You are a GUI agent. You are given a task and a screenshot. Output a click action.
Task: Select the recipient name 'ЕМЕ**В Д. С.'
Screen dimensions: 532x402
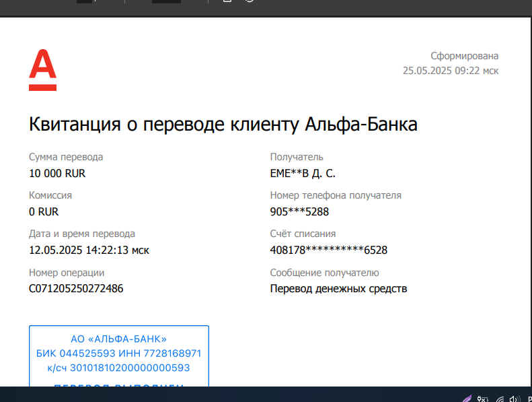[303, 173]
